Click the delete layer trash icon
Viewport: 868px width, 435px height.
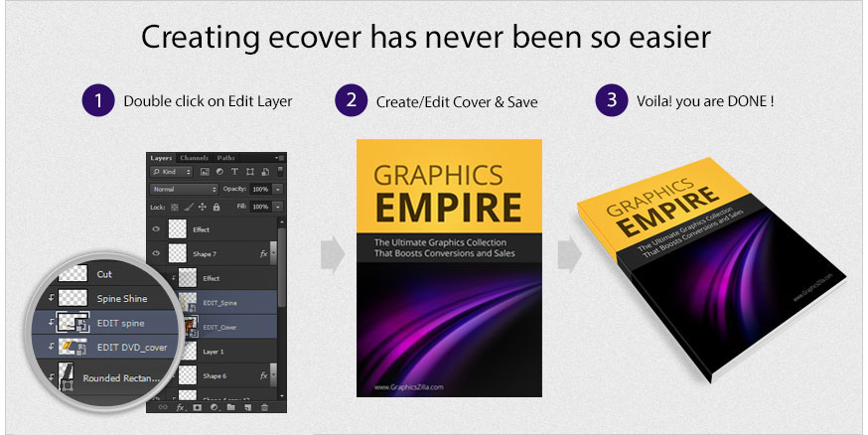[x=264, y=407]
